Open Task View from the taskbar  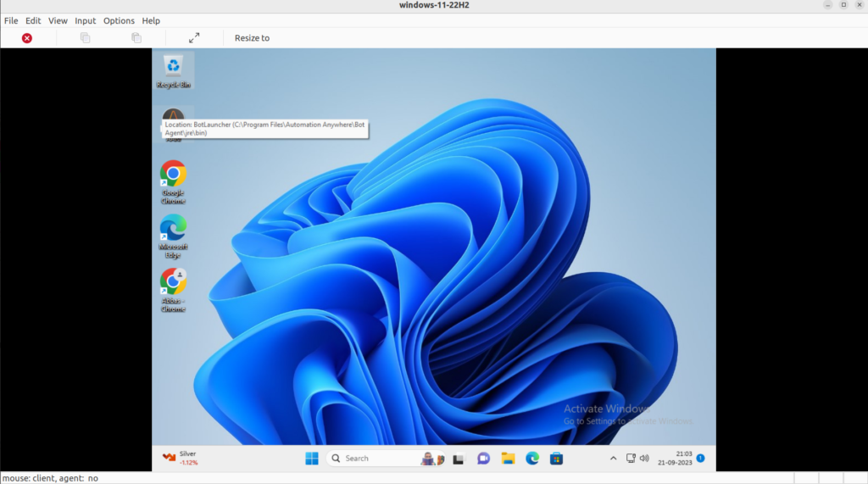[x=459, y=459]
